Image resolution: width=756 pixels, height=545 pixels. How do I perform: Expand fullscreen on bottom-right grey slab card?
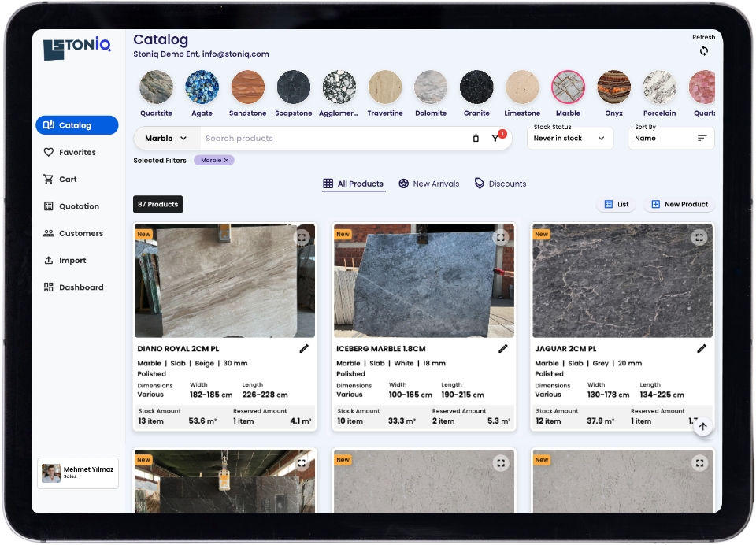699,463
